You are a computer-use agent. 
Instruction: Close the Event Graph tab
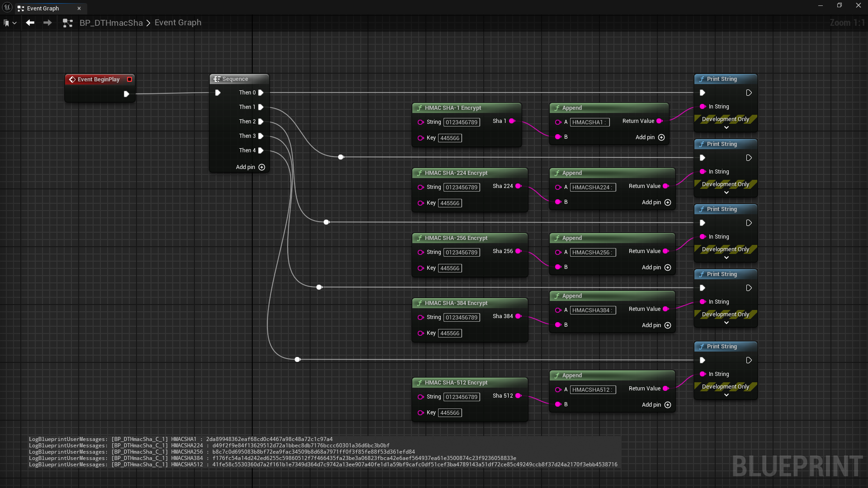click(x=79, y=8)
